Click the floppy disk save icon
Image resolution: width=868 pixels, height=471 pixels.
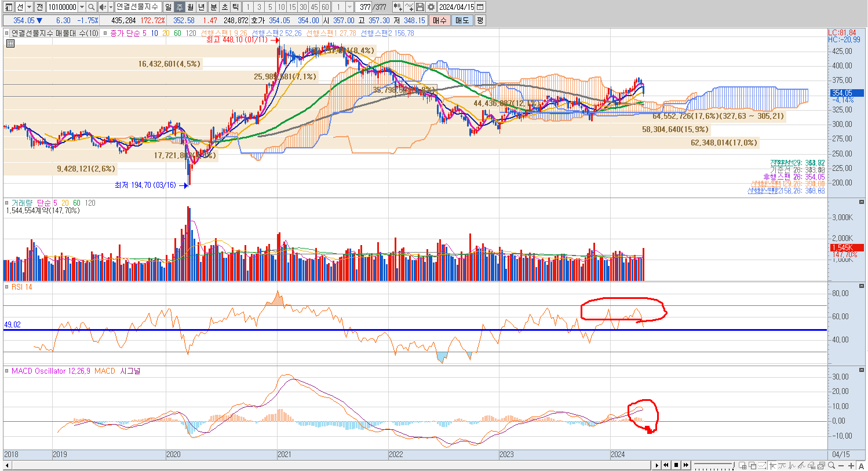[x=420, y=7]
